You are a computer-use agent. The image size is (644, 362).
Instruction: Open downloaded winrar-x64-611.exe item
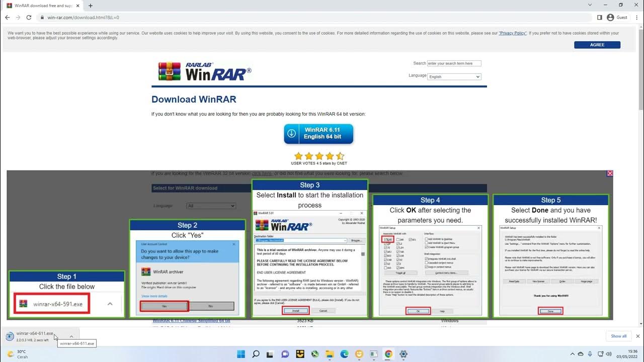tap(34, 336)
